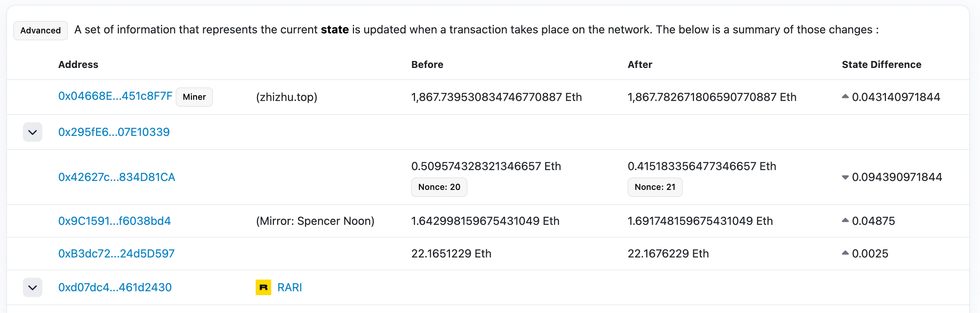Expand the 0xd07dc4...461d2430 RARI row chevron

[x=33, y=288]
